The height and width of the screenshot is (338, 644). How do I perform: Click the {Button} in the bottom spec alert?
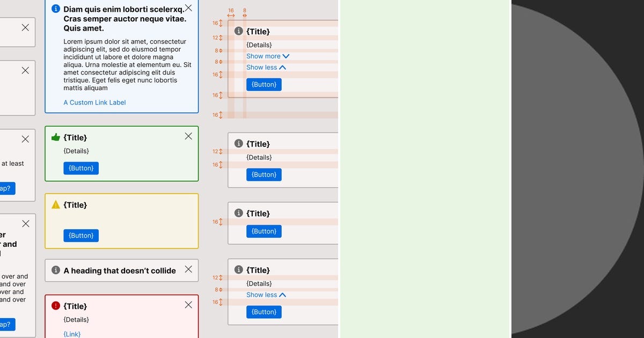[264, 312]
